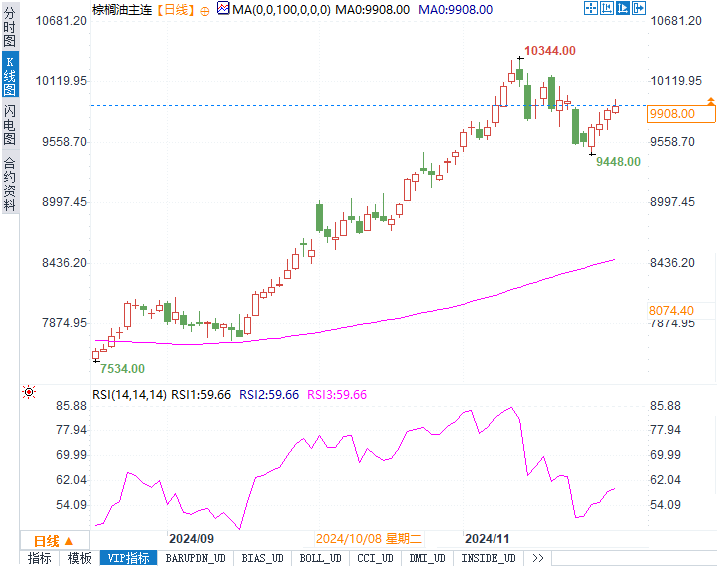Click the 2024/10/08 星期二 date label
Image resolution: width=717 pixels, height=566 pixels.
369,539
